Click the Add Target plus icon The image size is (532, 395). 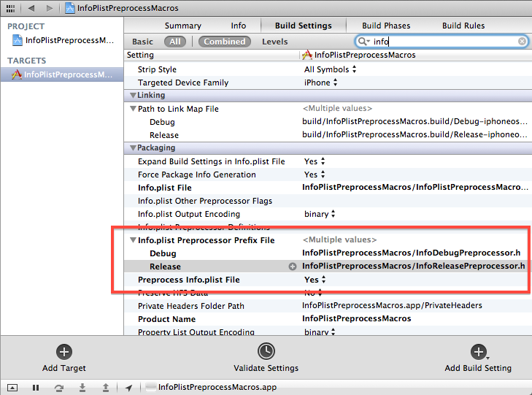click(x=64, y=352)
